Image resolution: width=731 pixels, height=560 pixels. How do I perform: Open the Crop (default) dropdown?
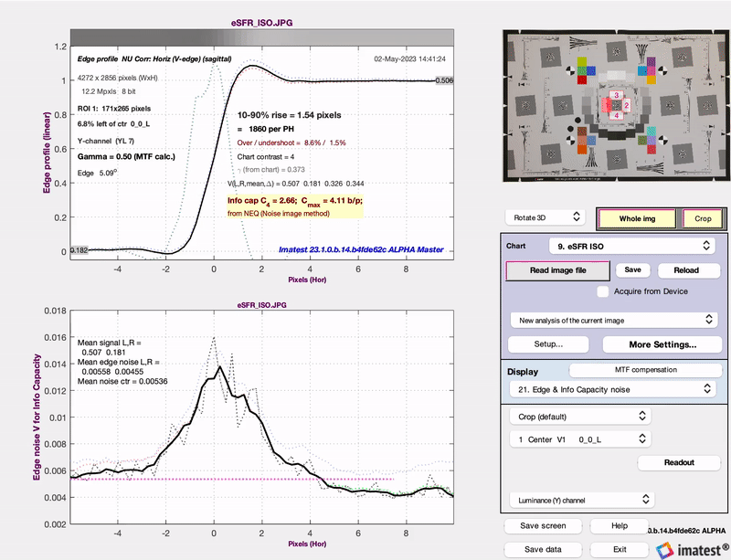pyautogui.click(x=580, y=417)
